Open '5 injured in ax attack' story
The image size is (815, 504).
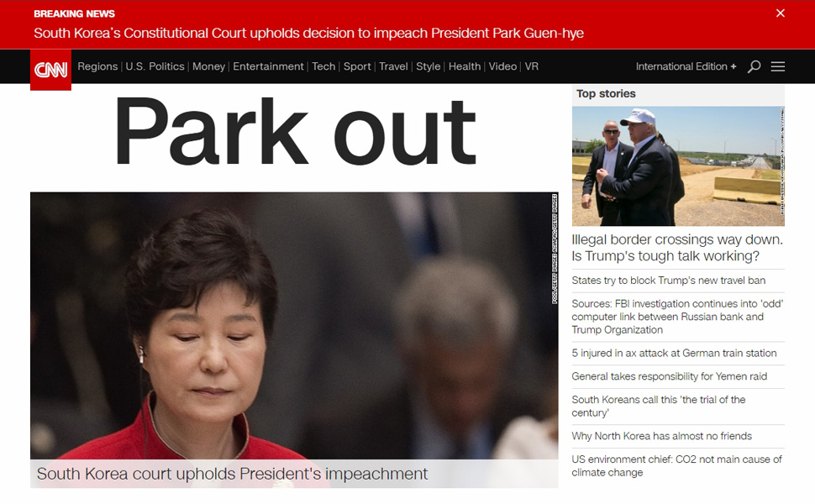pos(674,354)
